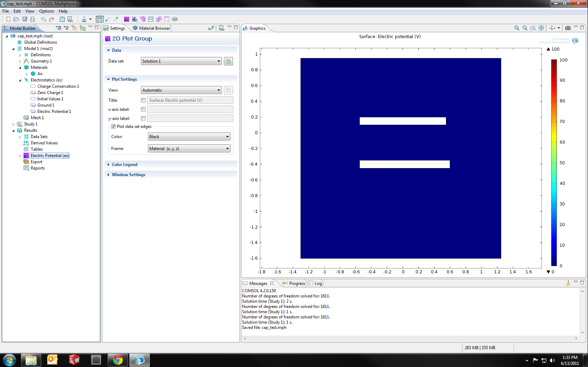
Task: Expand the Color Legend section
Action: coord(125,165)
